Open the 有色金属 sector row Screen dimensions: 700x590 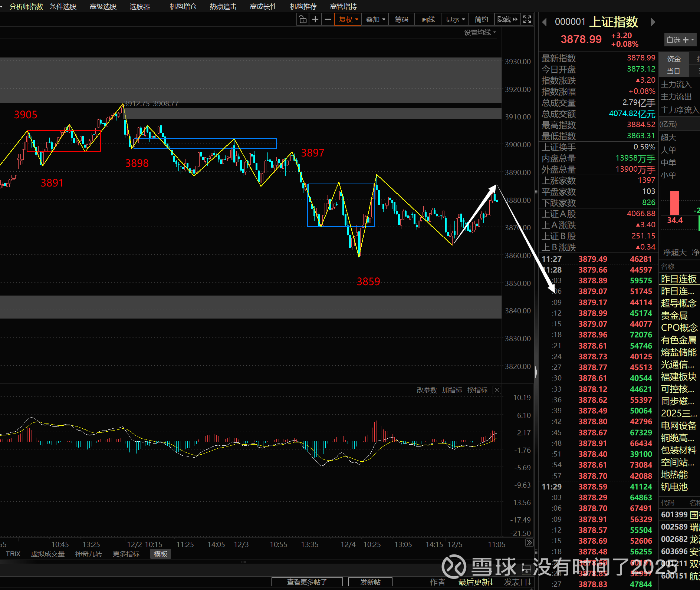coord(679,340)
